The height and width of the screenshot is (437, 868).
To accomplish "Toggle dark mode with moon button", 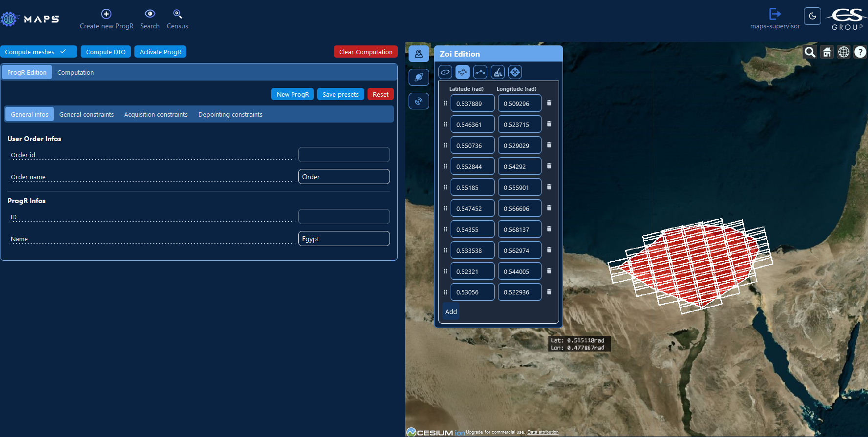I will (x=812, y=16).
